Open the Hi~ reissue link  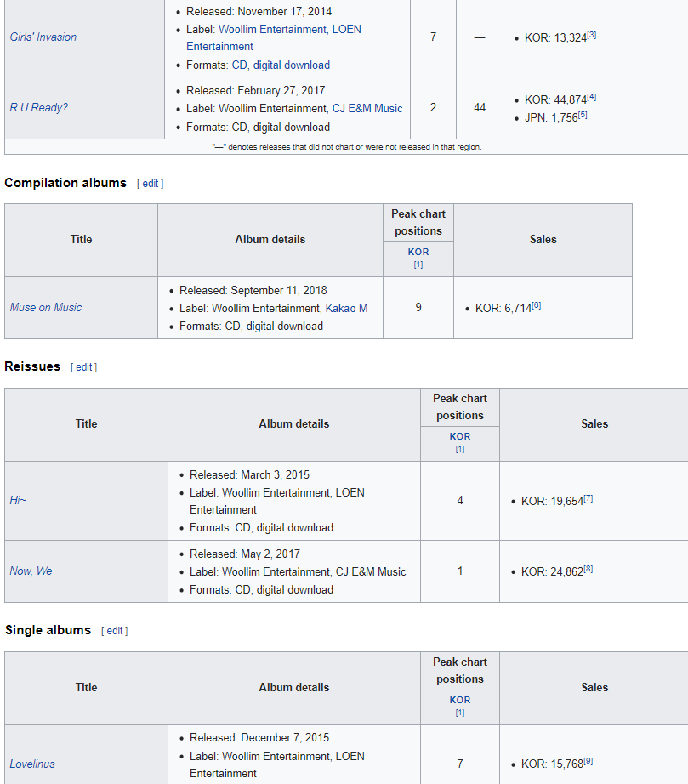tap(18, 500)
